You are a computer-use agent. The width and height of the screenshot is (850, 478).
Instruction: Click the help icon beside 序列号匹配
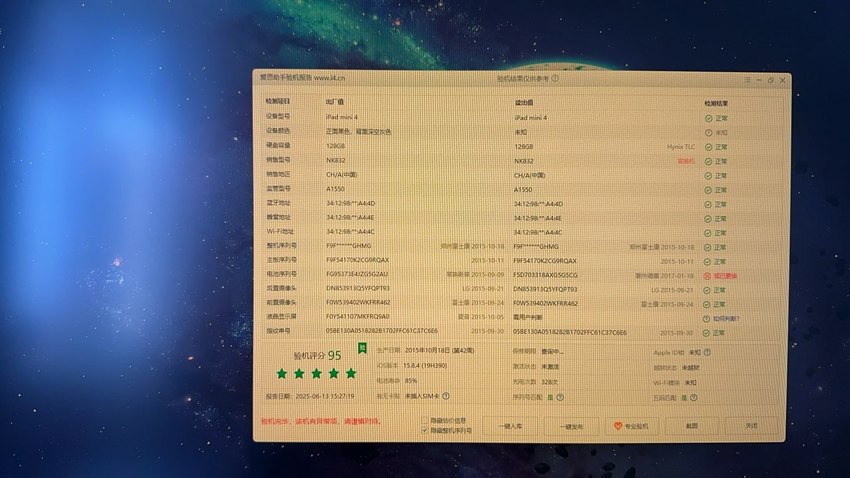click(560, 397)
